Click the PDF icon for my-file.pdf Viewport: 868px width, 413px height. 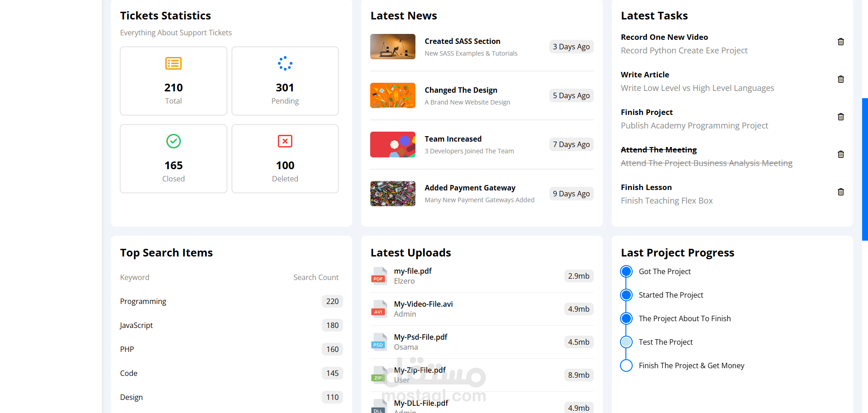pyautogui.click(x=379, y=276)
